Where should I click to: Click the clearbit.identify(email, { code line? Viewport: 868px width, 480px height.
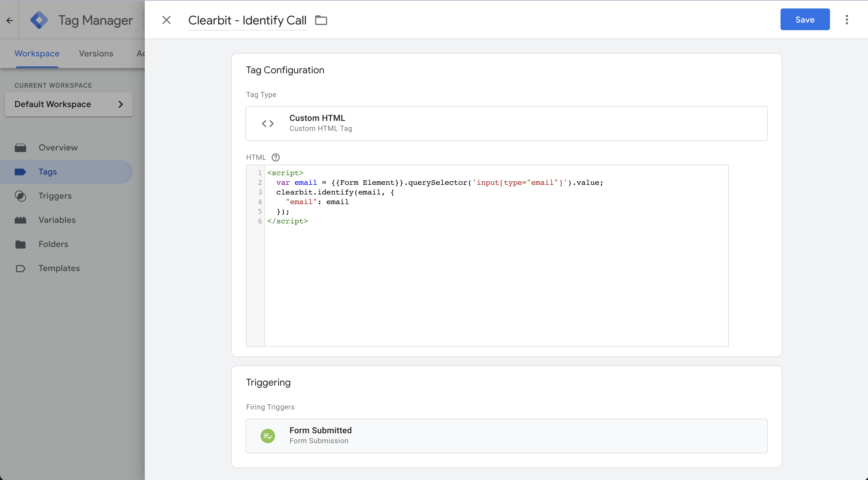click(335, 192)
